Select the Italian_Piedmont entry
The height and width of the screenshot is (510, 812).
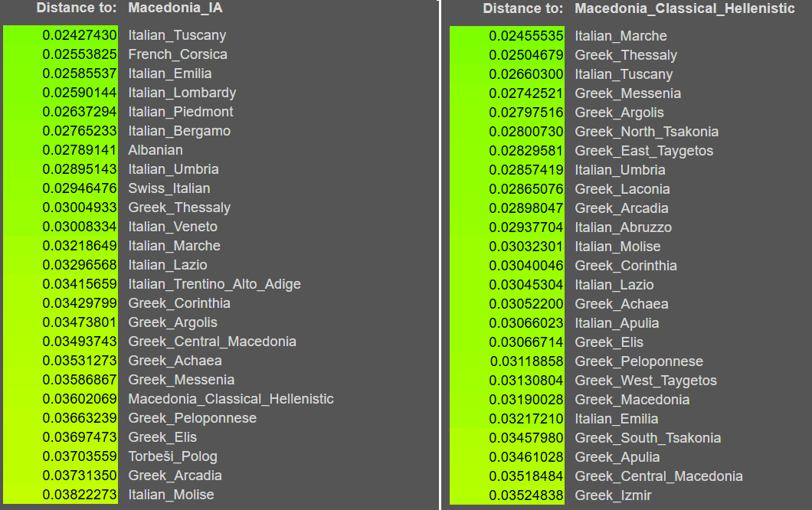181,112
